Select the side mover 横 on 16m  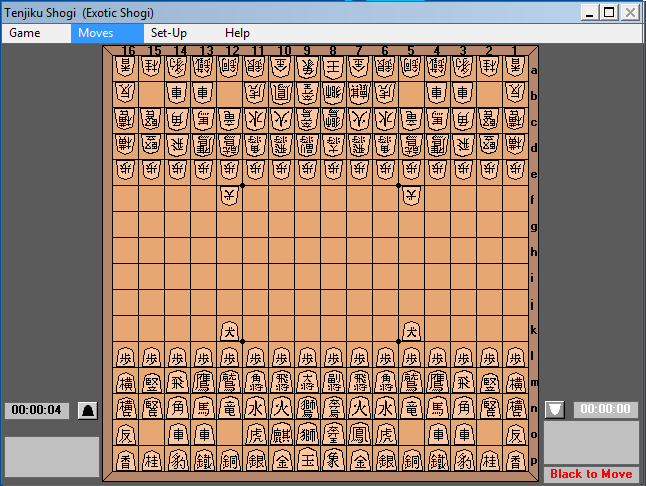[x=125, y=382]
